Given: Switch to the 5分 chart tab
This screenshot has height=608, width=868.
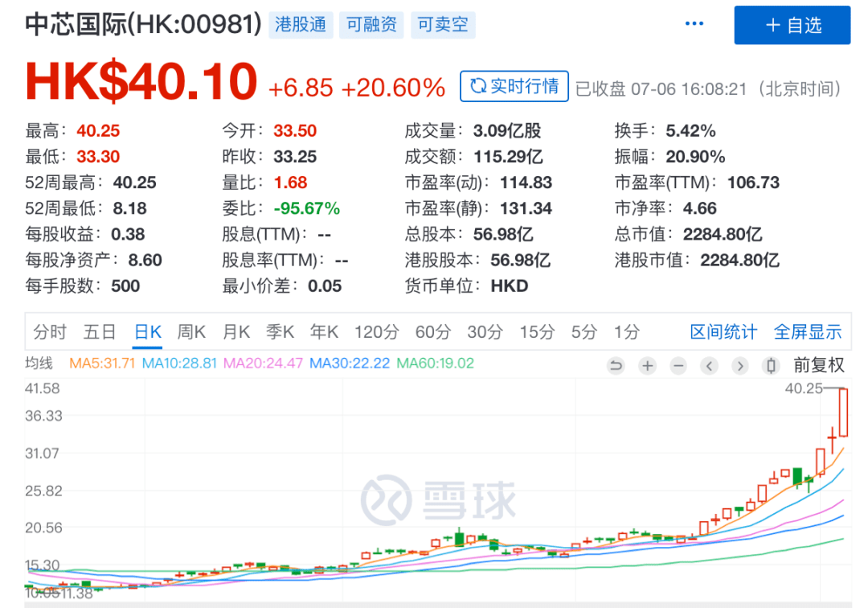Looking at the screenshot, I should click(x=584, y=331).
